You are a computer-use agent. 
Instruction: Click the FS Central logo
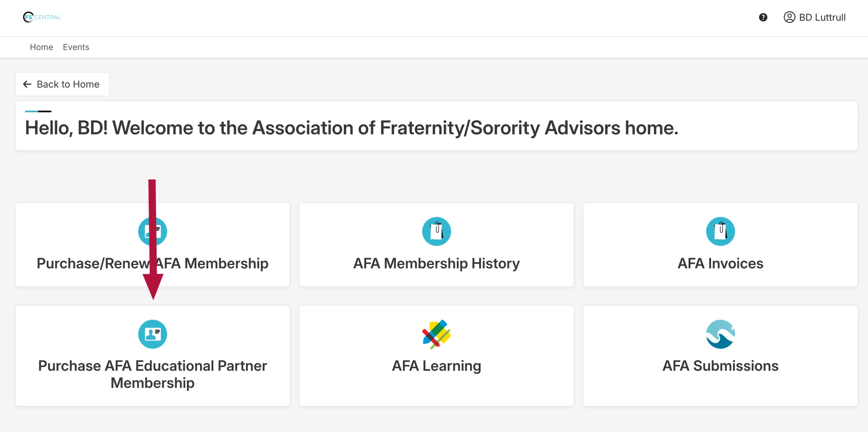(x=42, y=17)
